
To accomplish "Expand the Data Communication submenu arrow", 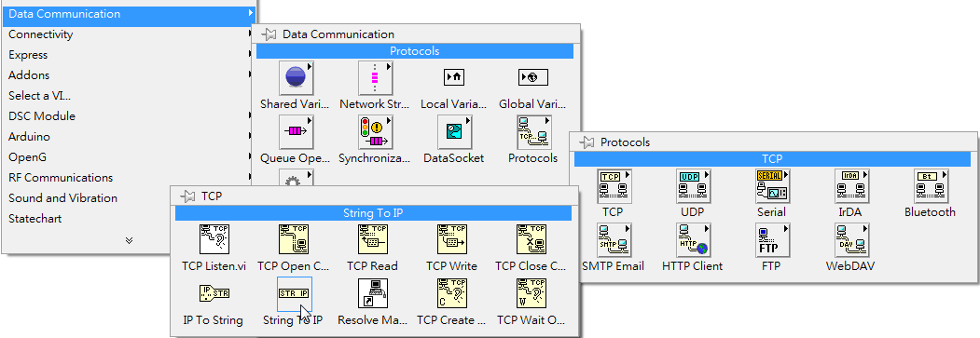I will point(250,13).
